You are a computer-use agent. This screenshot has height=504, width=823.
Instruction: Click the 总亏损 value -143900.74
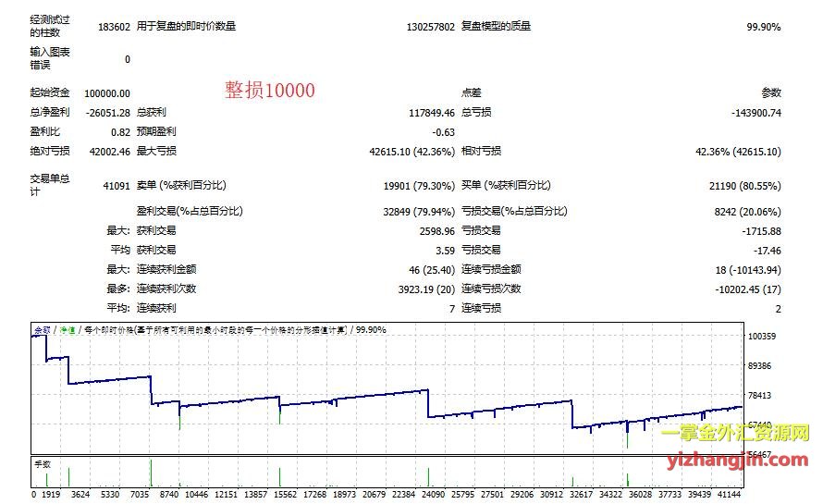pyautogui.click(x=755, y=112)
